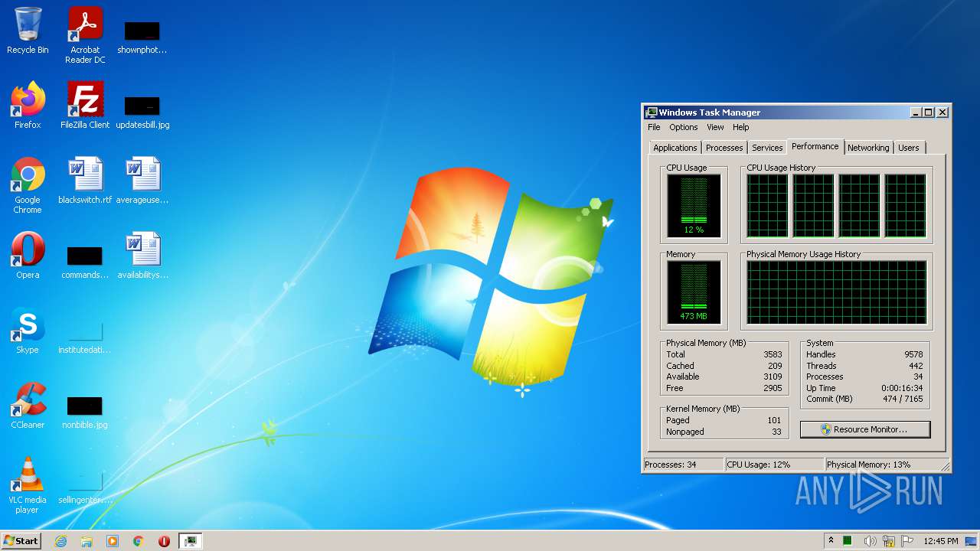Switch to the Networking tab
Viewport: 980px width, 551px height.
point(868,148)
